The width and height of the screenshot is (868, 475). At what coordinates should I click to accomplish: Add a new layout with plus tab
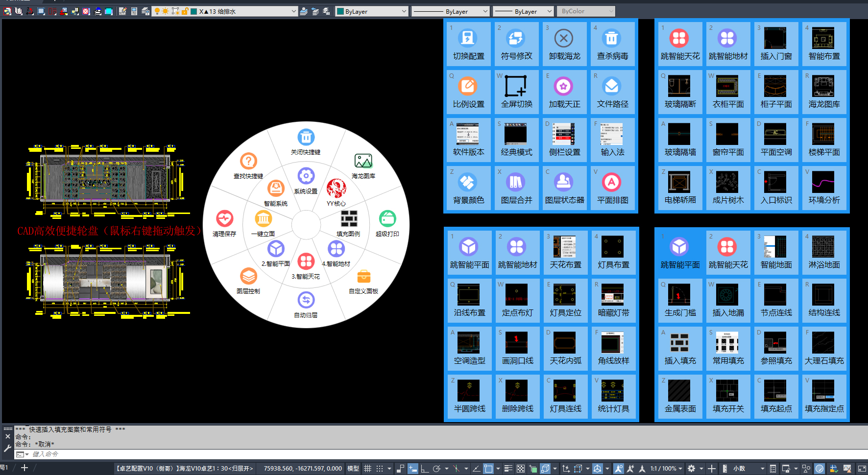[24, 468]
